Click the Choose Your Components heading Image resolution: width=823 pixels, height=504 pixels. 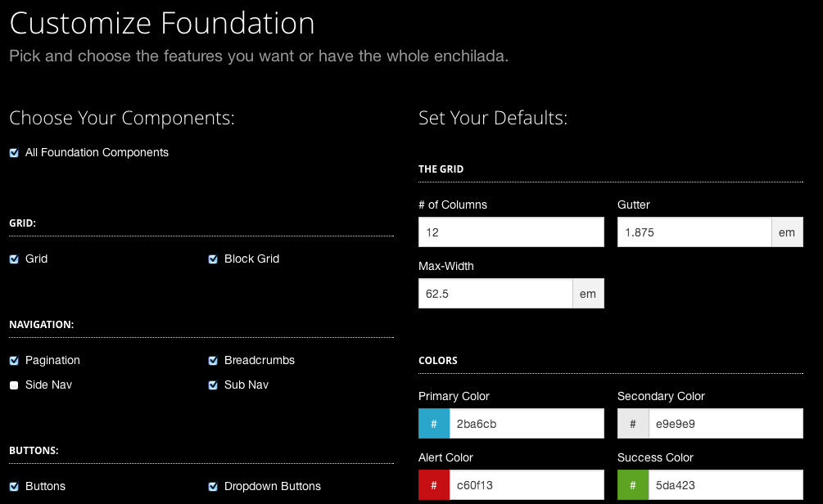click(x=122, y=118)
